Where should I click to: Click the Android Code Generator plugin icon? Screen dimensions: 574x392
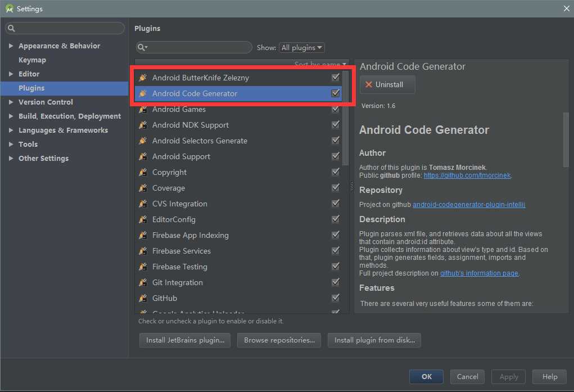click(x=143, y=93)
